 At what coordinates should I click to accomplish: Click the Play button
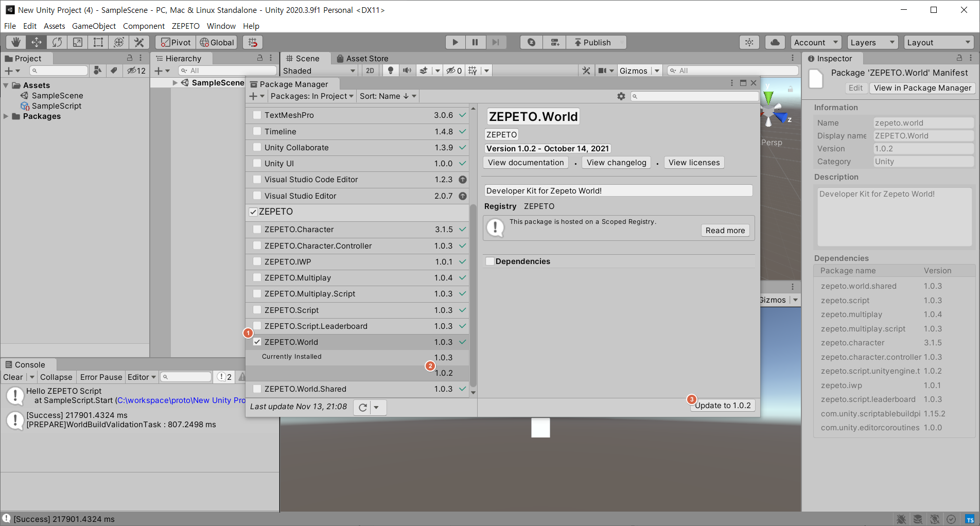tap(455, 42)
